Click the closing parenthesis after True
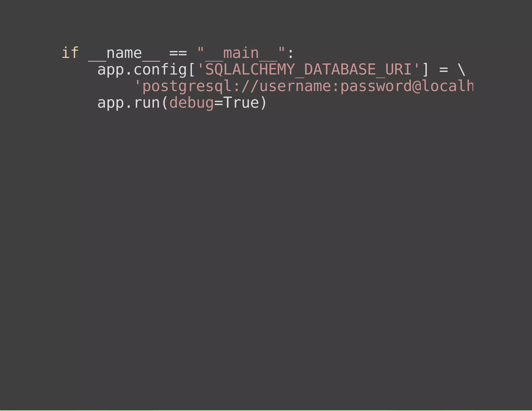Screen dimensions: 532x411 tap(263, 103)
